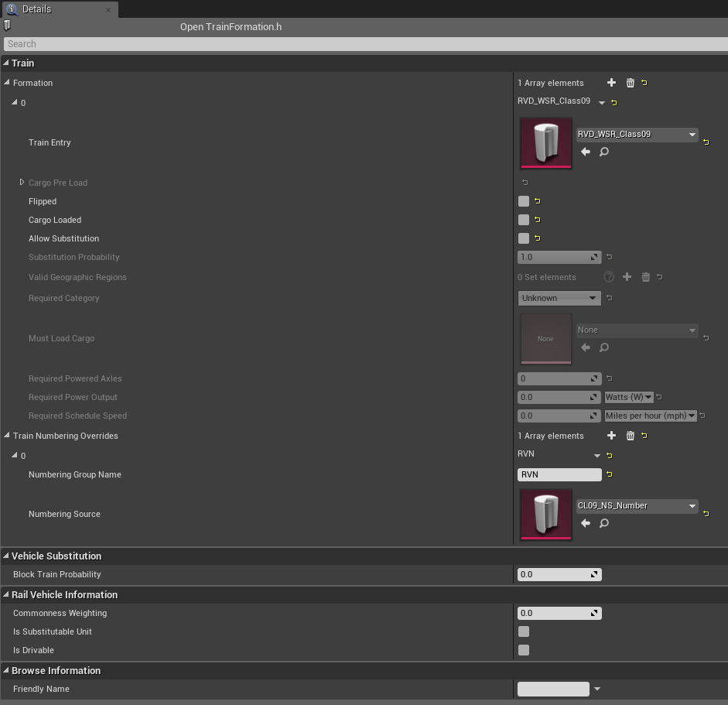The image size is (728, 705).
Task: Clear Train Numbering Overrides with trash icon
Action: [x=630, y=436]
